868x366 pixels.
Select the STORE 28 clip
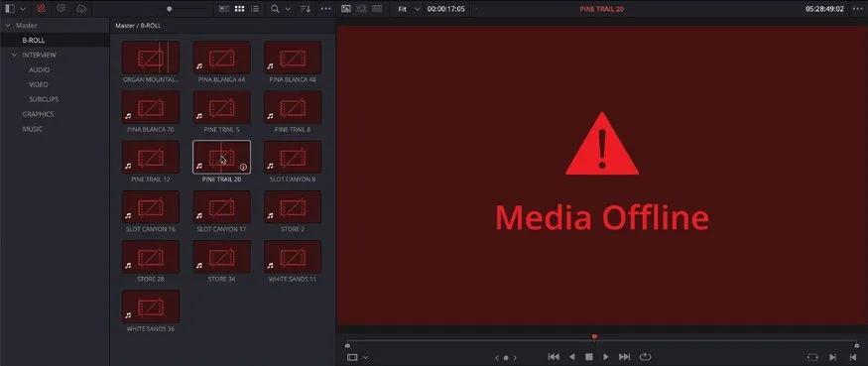(x=151, y=257)
